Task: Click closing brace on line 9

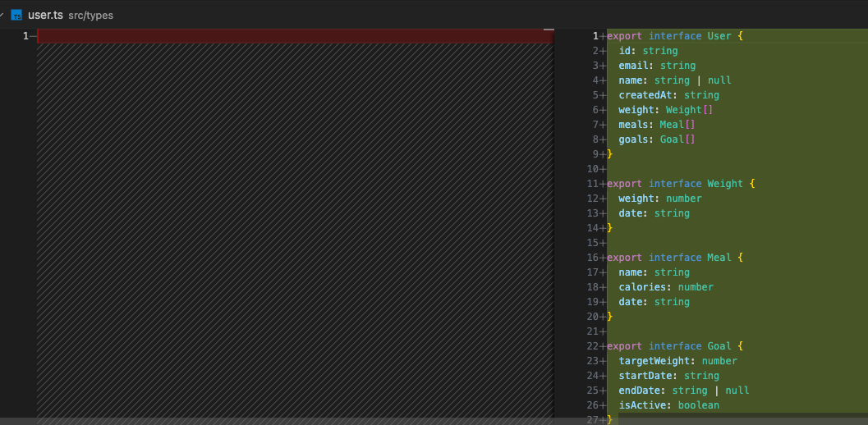Action: [610, 154]
